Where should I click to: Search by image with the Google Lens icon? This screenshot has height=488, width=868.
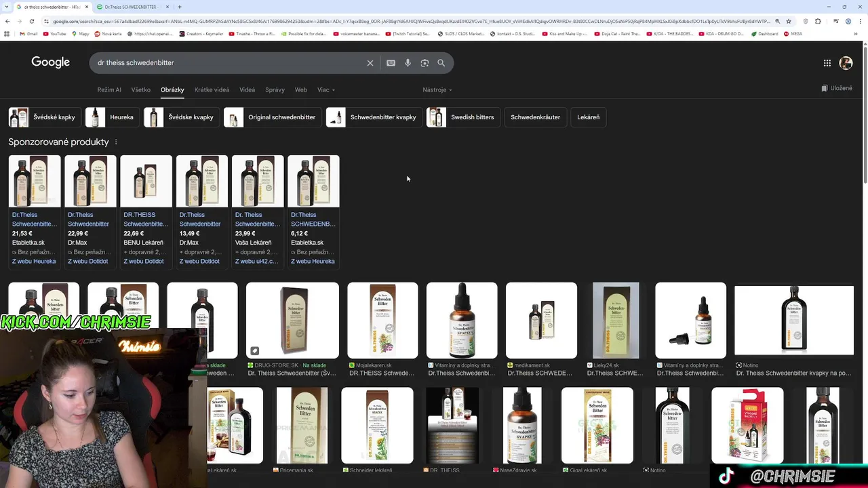pos(425,63)
